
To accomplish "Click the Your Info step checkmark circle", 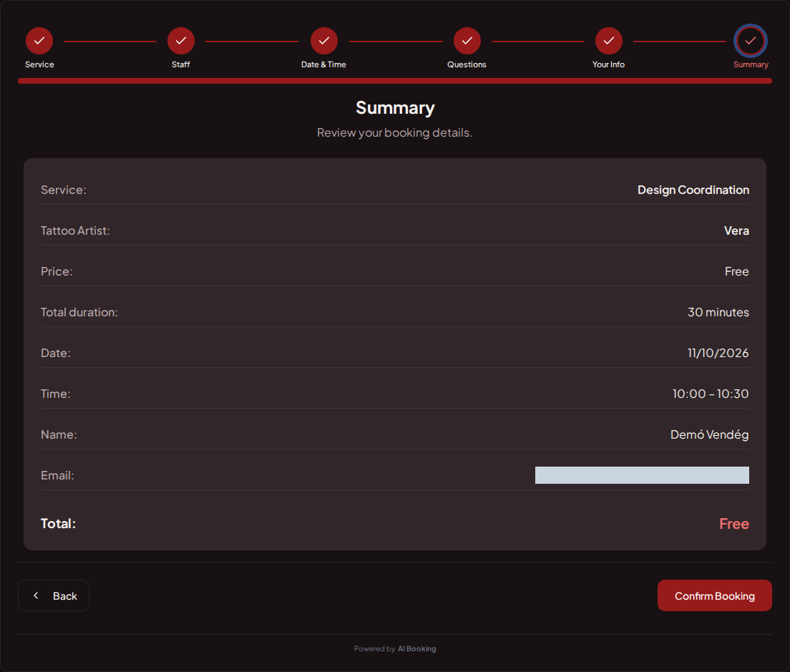I will tap(609, 41).
